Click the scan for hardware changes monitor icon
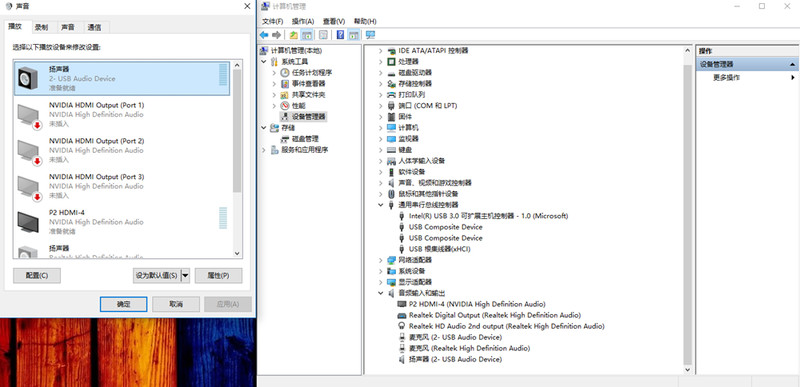The height and width of the screenshot is (387, 800). [370, 35]
